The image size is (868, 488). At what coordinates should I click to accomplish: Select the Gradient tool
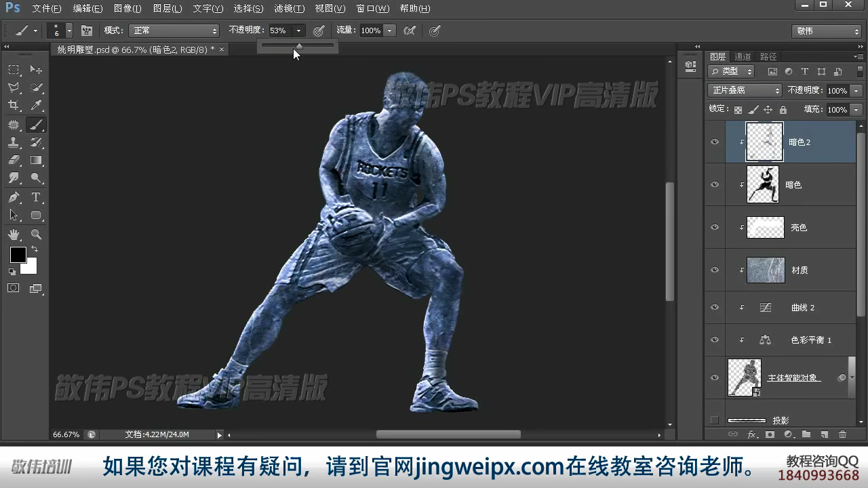point(36,161)
